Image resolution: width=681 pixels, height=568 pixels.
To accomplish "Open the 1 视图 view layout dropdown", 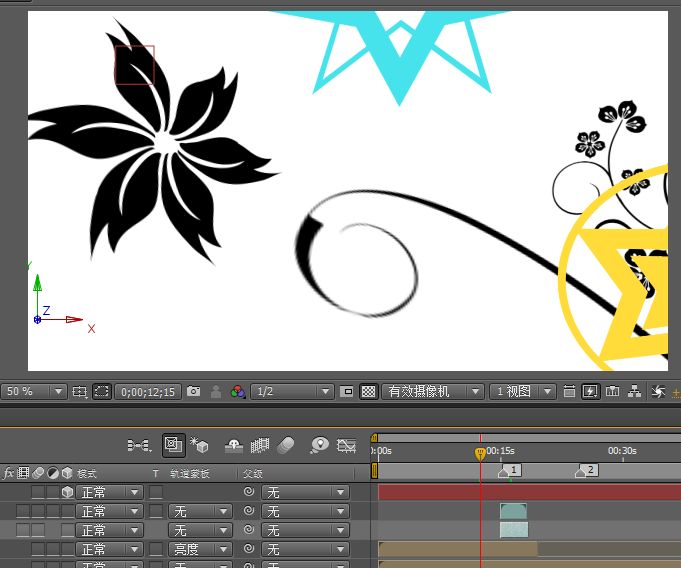I will [522, 392].
